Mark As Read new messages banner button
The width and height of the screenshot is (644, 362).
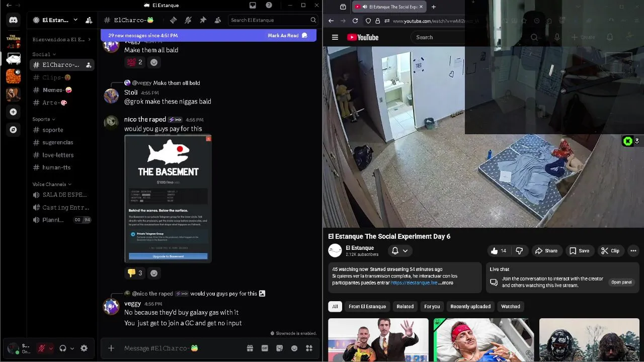click(287, 36)
